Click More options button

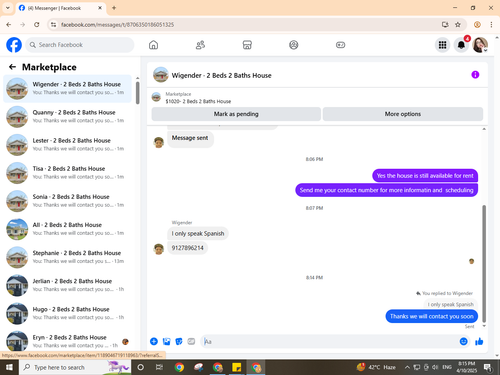(x=403, y=114)
